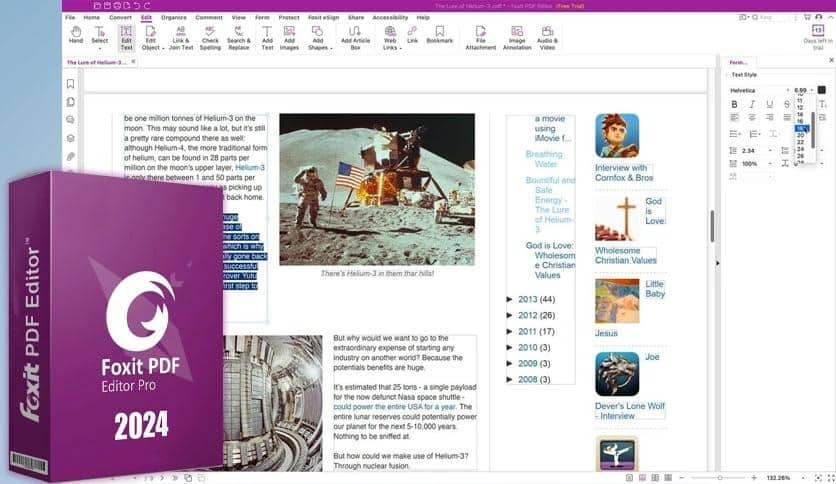Activate the Edit Text tool
The height and width of the screenshot is (484, 836).
tap(126, 36)
